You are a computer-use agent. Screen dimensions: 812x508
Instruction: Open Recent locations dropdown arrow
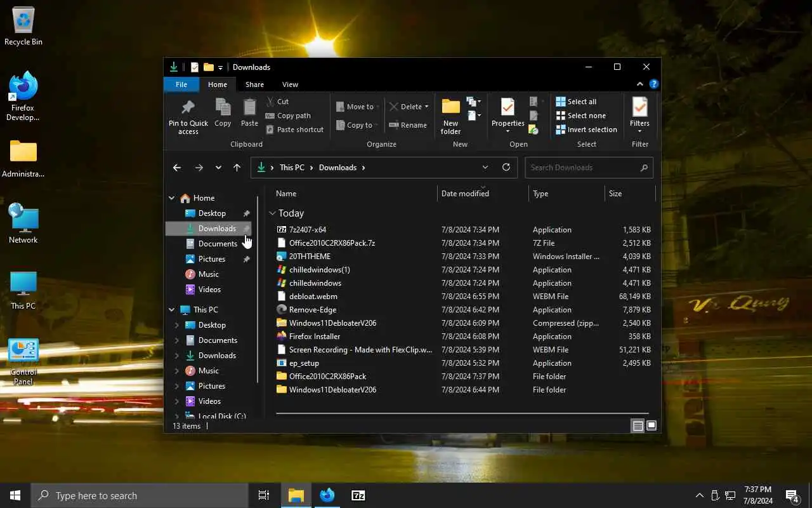pos(218,168)
